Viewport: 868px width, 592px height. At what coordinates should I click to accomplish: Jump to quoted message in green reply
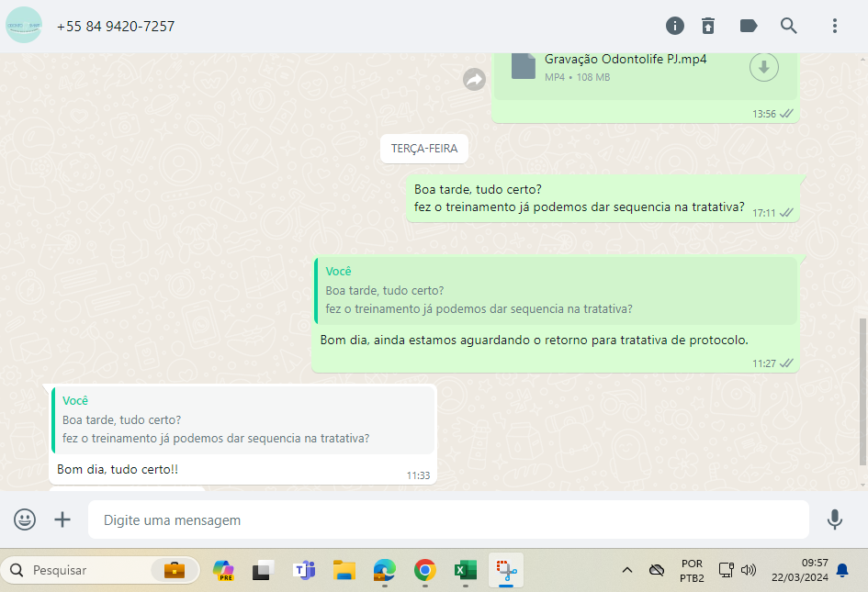click(x=556, y=290)
